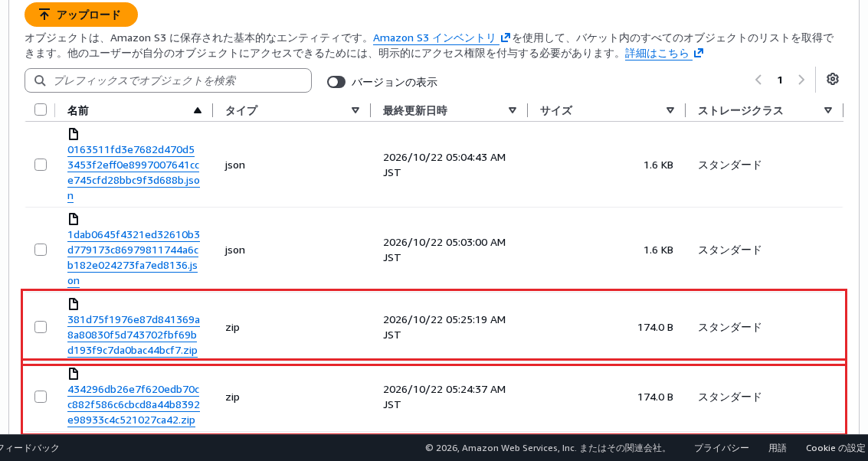Viewport: 868px width, 461px height.
Task: Click page number 1 in pagination
Action: point(780,80)
